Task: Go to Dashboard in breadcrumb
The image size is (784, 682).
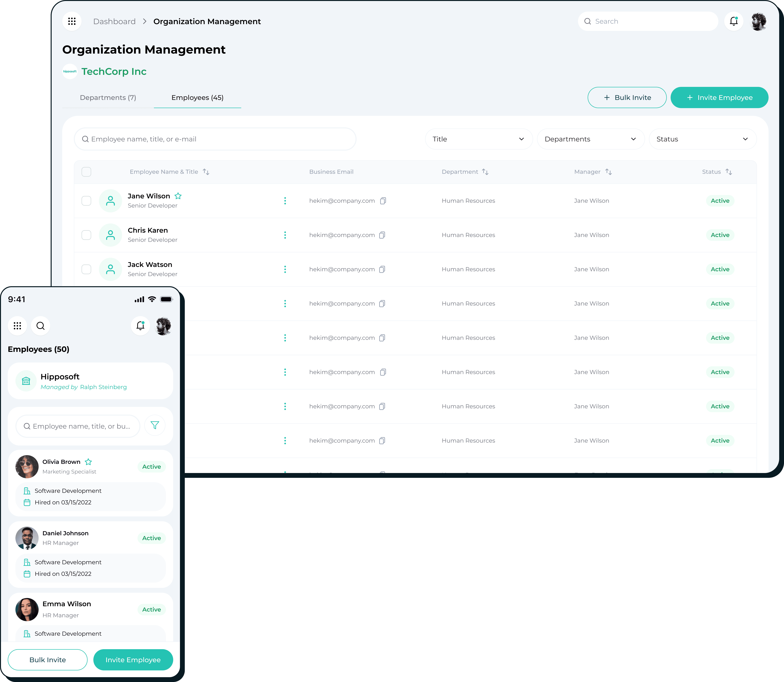Action: (x=114, y=21)
